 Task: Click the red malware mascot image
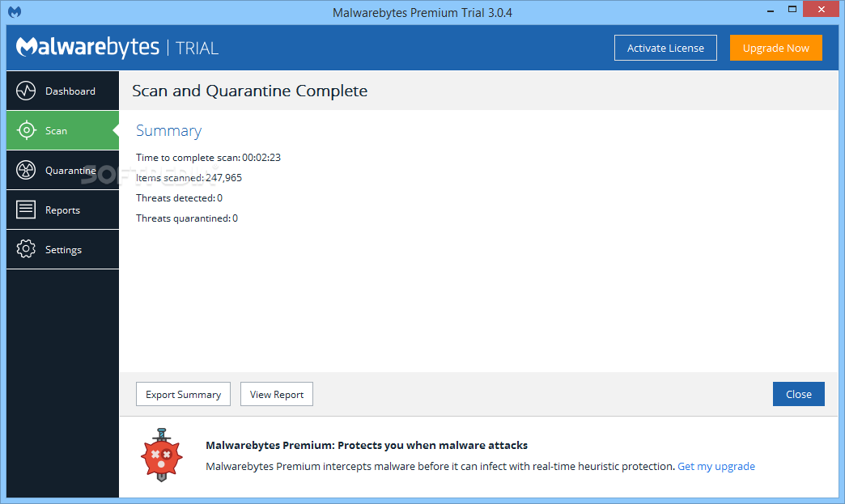coord(161,455)
